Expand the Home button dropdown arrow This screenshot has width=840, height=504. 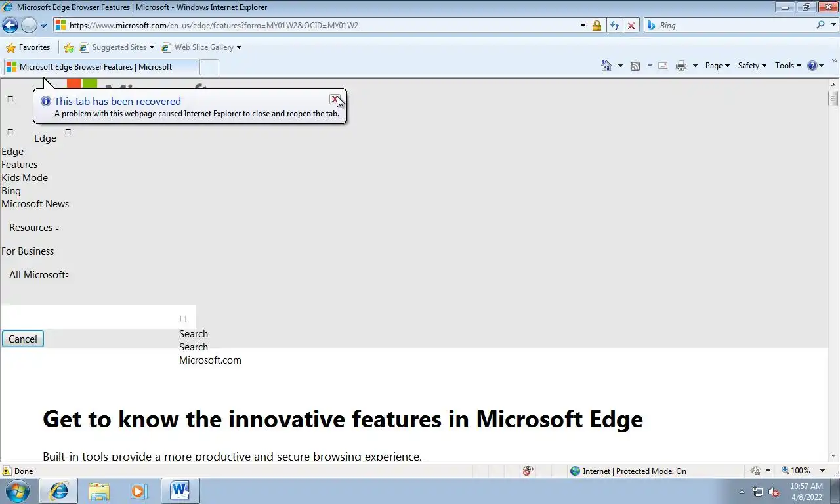620,66
